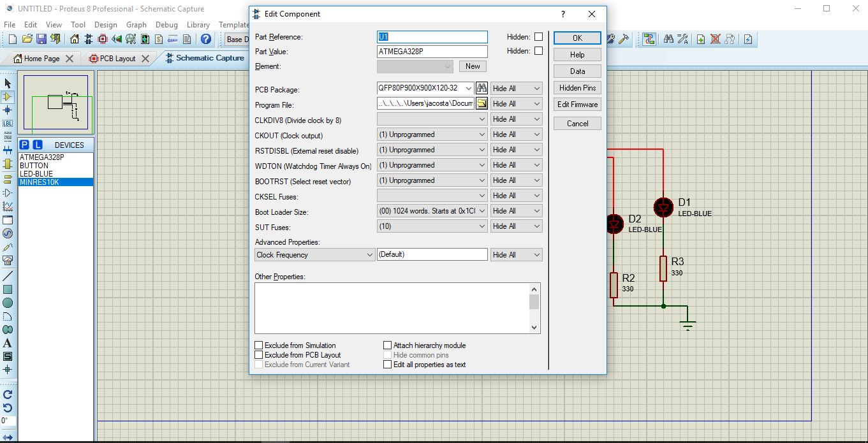Select the 2D Text (A) tool
Viewport: 868px width, 443px height.
pos(8,343)
